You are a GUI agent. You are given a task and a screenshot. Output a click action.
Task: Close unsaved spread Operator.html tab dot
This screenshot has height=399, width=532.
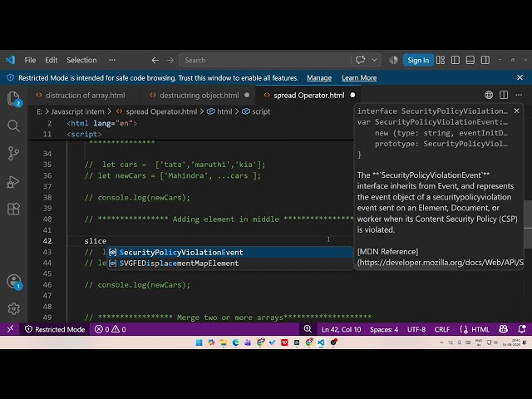tap(352, 96)
